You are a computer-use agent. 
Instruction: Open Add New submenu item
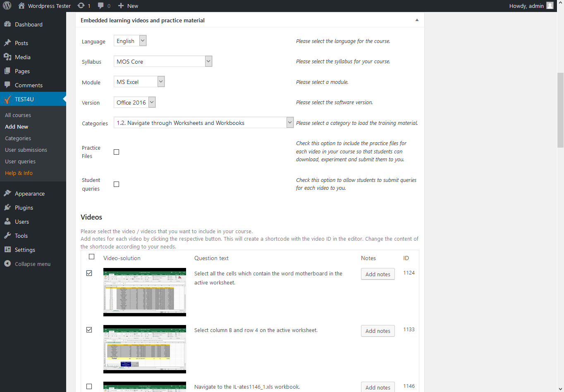tap(17, 127)
